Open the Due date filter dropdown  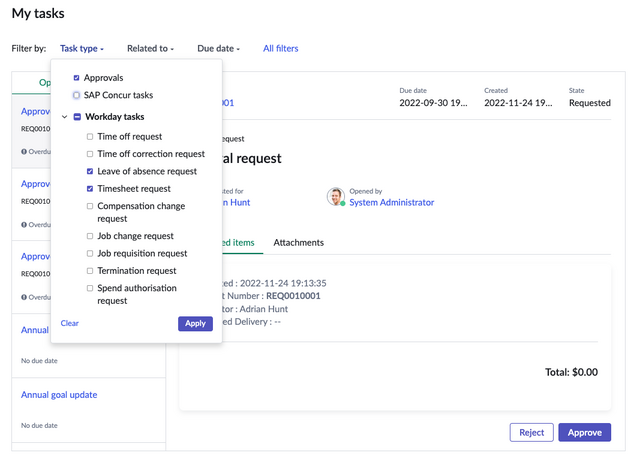point(219,48)
